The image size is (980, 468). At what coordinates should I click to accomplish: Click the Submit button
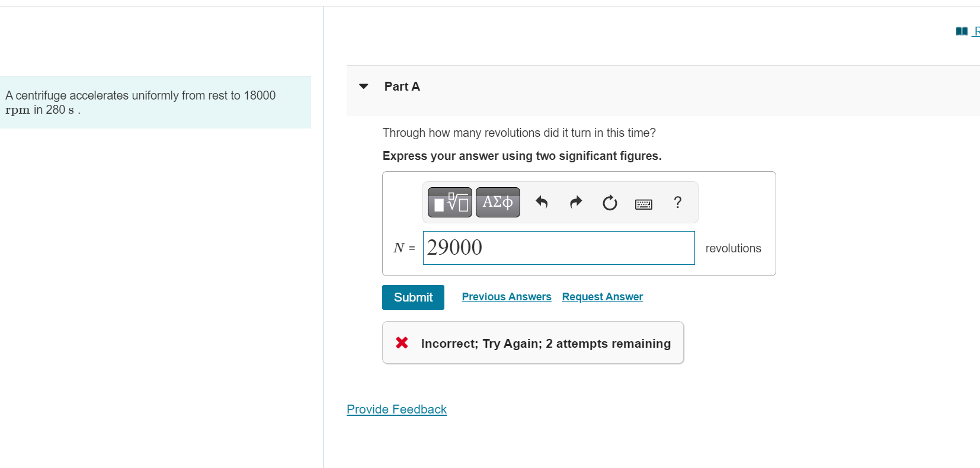point(413,297)
